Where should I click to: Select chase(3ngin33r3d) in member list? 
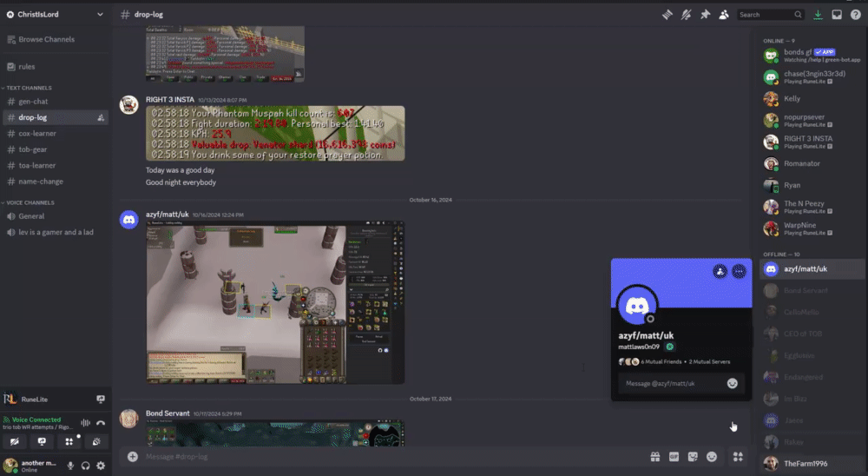pyautogui.click(x=812, y=77)
